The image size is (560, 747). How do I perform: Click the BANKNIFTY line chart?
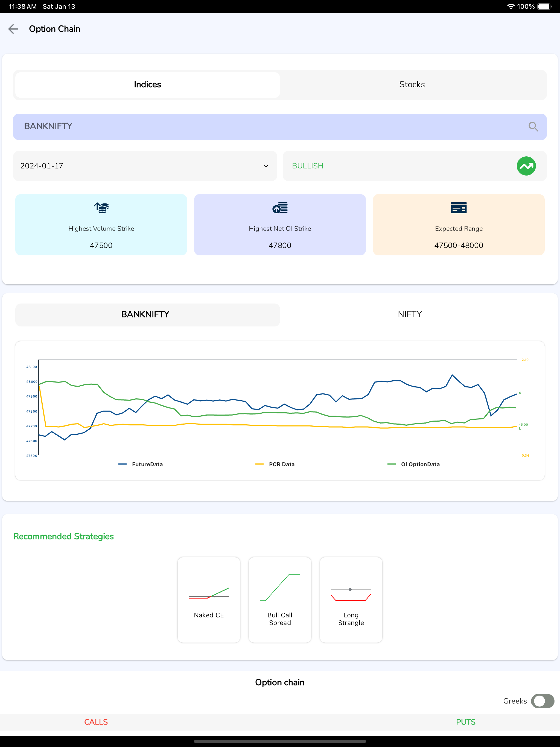pos(278,408)
